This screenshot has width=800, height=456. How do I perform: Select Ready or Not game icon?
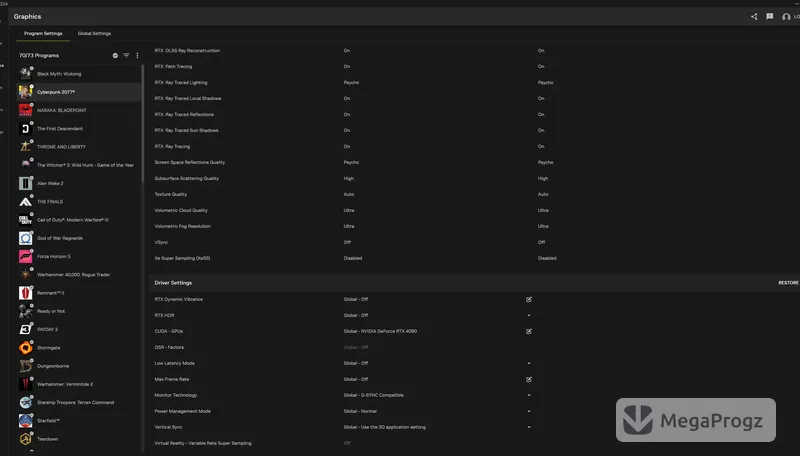click(x=26, y=311)
